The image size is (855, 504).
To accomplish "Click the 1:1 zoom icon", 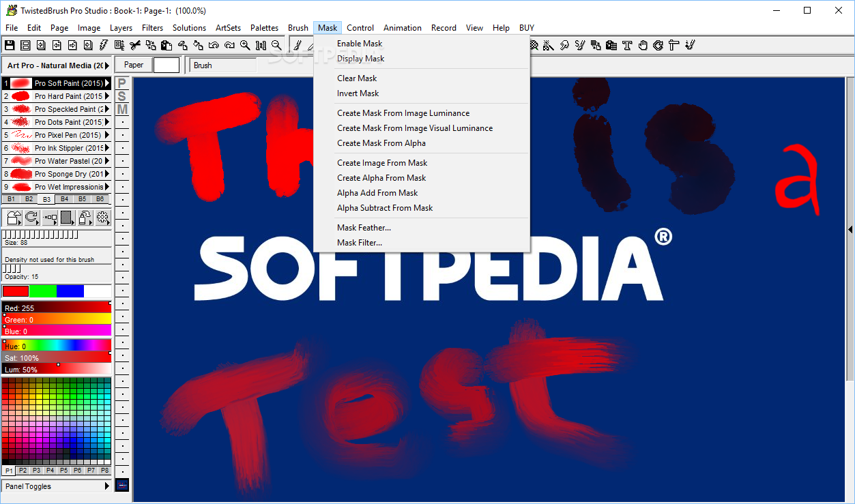I will 261,45.
